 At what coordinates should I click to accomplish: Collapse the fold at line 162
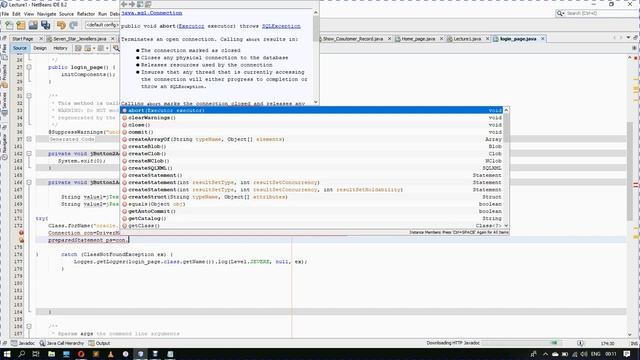[29, 153]
